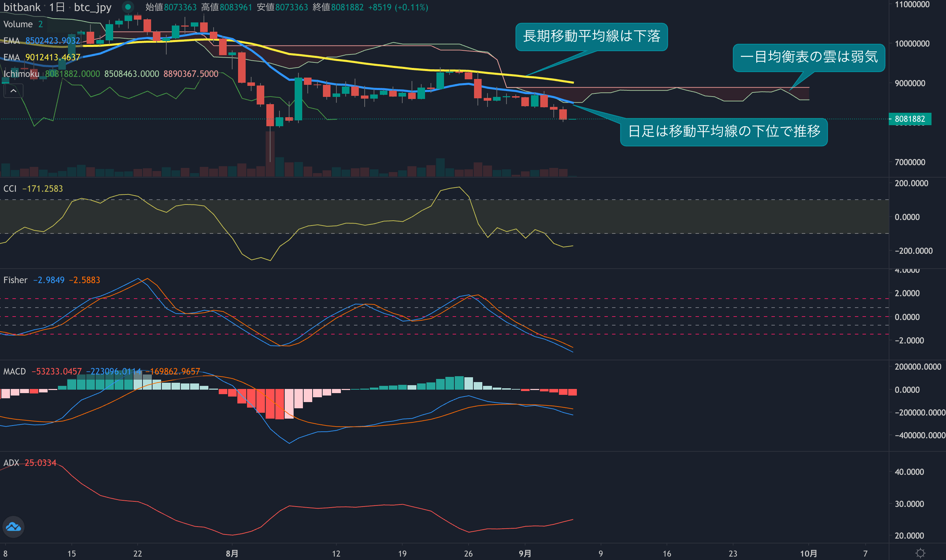The height and width of the screenshot is (560, 946).
Task: Select the 長期移動平均線は下落 callout
Action: click(591, 36)
